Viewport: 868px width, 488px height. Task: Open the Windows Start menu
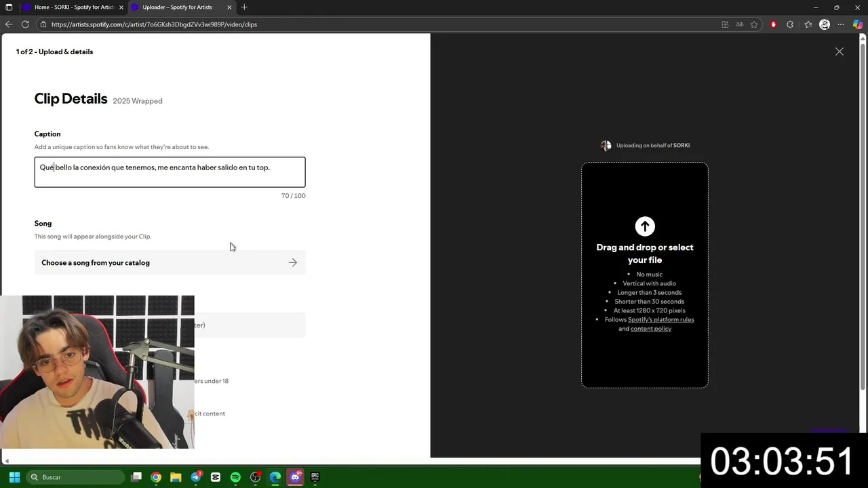click(x=14, y=477)
